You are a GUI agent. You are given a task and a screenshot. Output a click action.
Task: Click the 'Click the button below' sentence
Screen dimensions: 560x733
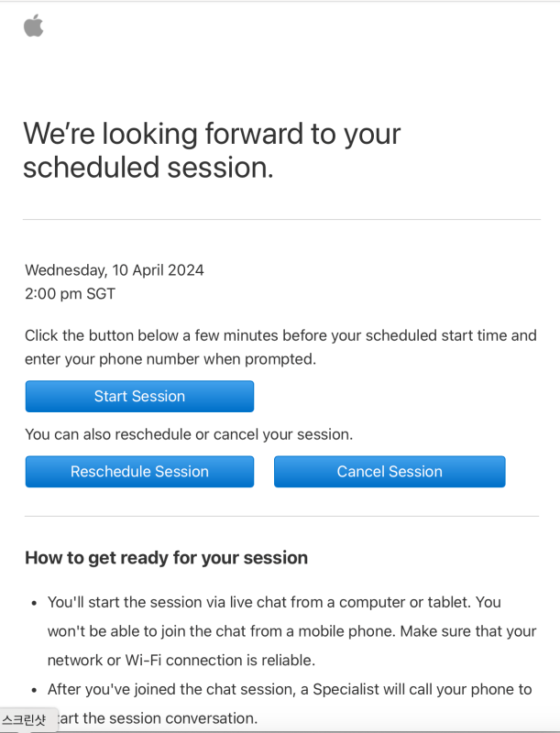point(280,335)
